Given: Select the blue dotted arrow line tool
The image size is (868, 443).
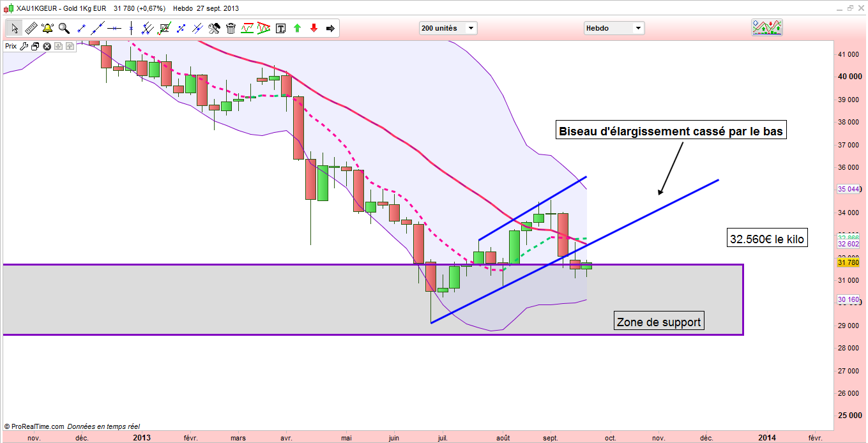Looking at the screenshot, I should coord(181,28).
